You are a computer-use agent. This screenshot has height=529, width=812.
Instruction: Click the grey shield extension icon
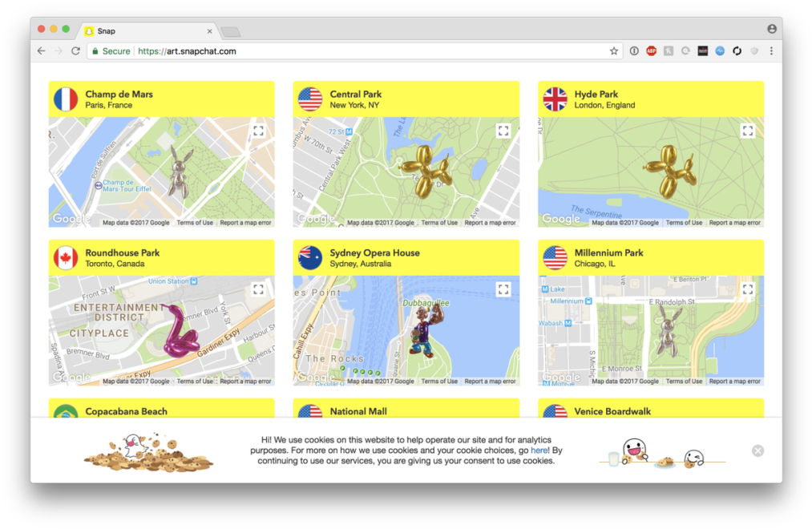click(x=754, y=50)
